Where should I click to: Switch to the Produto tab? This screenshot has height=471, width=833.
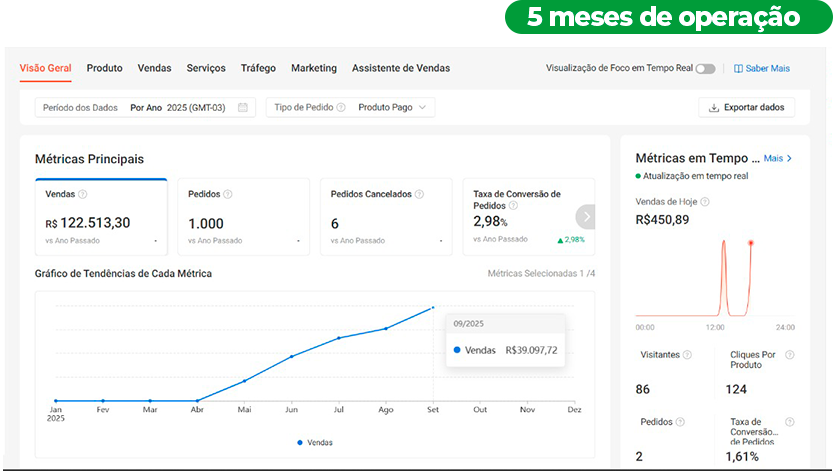coord(104,68)
